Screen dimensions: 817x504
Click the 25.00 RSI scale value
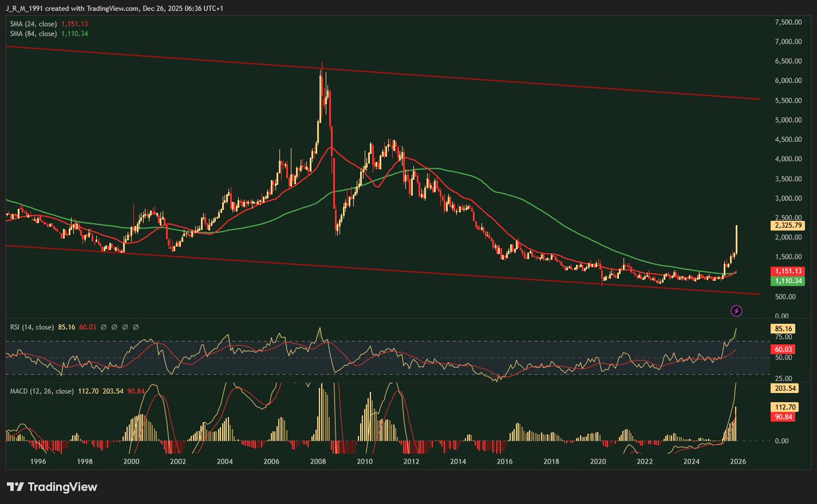coord(784,378)
